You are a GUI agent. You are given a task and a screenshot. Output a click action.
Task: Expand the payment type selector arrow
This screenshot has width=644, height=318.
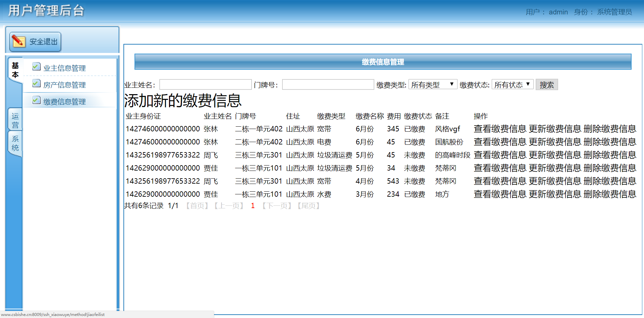coord(452,84)
